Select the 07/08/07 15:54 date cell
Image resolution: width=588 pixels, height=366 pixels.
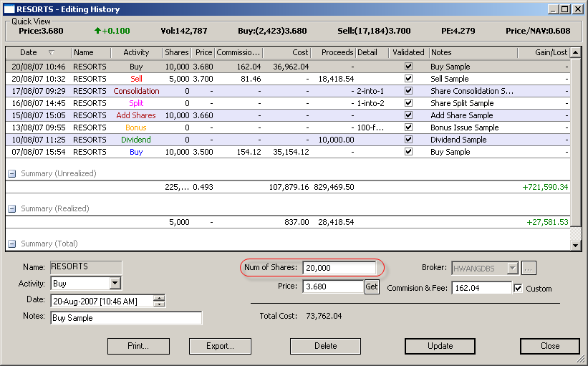click(38, 152)
